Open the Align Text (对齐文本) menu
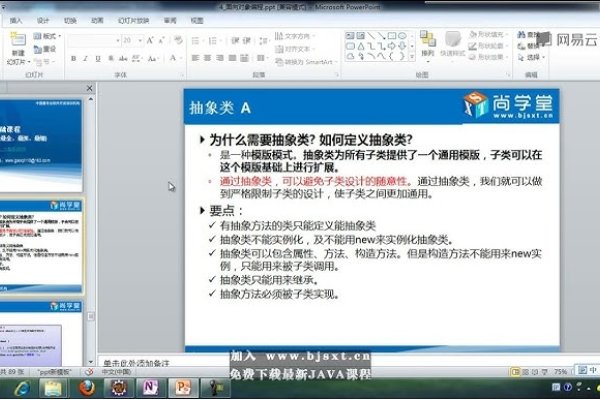 (x=295, y=49)
